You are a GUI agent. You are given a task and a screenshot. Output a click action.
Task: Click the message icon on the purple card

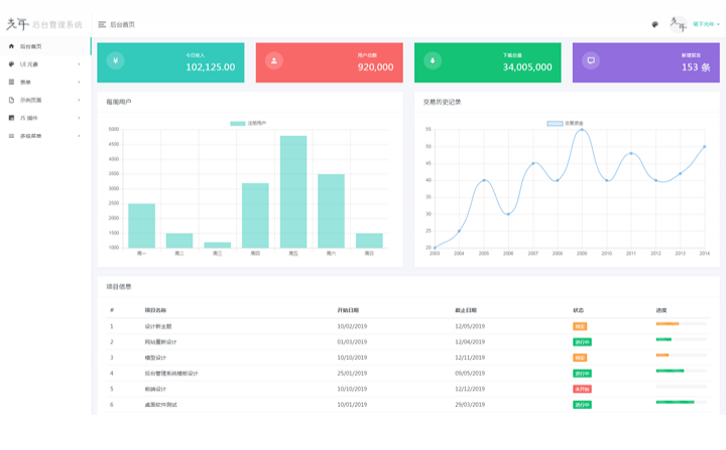[591, 61]
